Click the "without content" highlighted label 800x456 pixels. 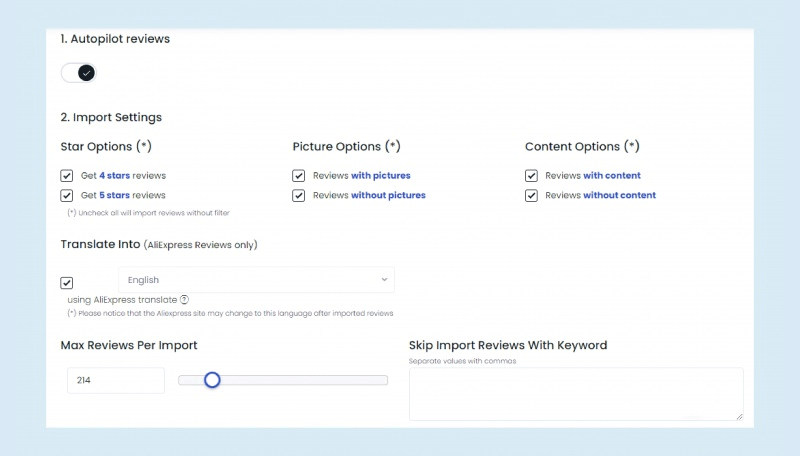pos(619,196)
